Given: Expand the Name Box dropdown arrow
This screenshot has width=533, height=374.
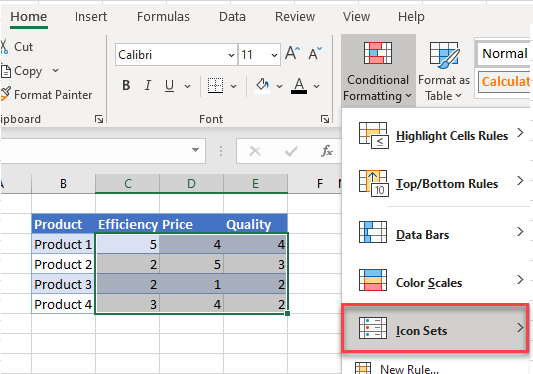Looking at the screenshot, I should [195, 150].
